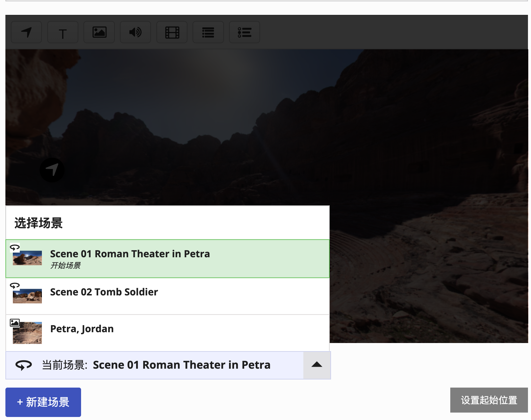Click the 设置起始位置 button

[x=489, y=400]
